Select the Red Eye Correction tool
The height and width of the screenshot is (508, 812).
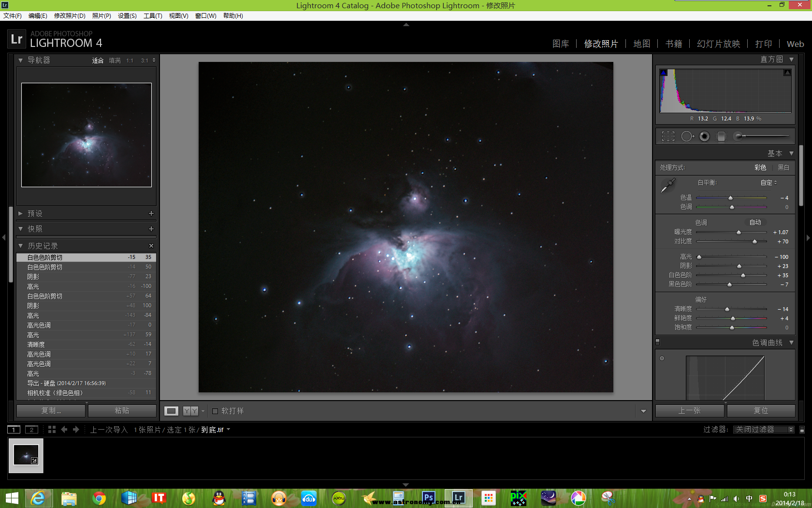[x=705, y=136]
